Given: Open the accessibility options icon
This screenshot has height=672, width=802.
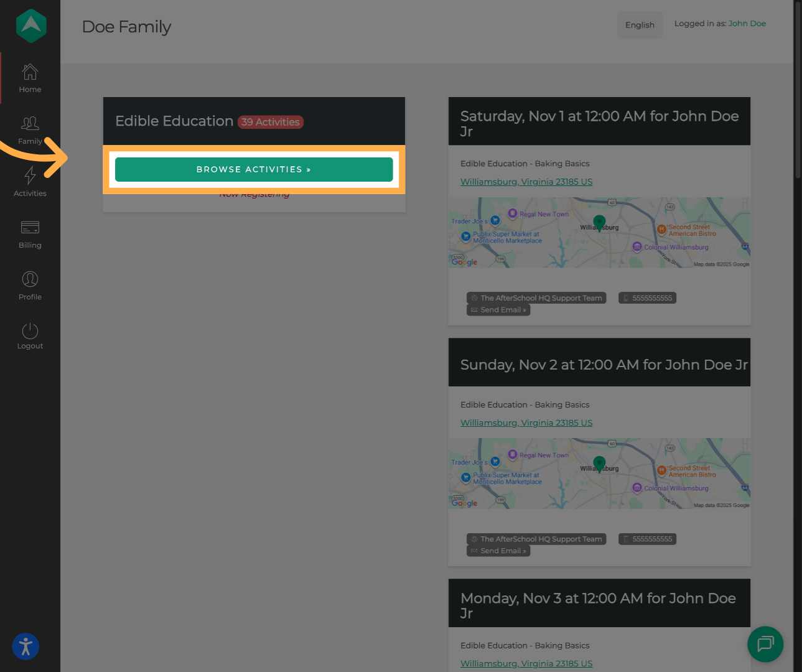Looking at the screenshot, I should click(x=26, y=646).
